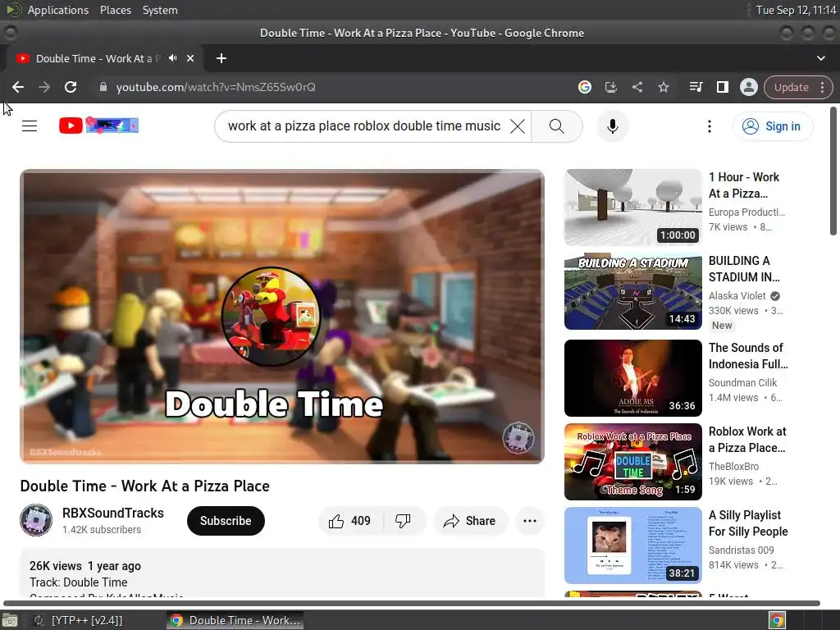Open the Google icon in the address bar

point(584,87)
